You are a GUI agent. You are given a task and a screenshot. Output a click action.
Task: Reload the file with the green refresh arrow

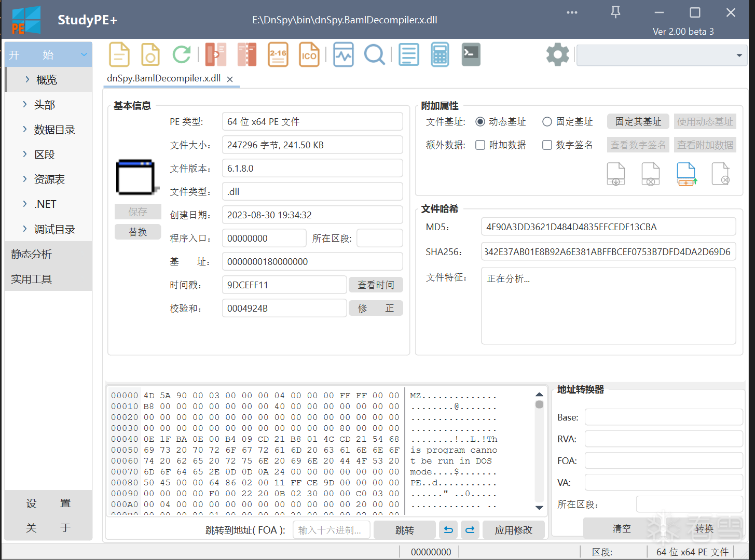point(182,54)
